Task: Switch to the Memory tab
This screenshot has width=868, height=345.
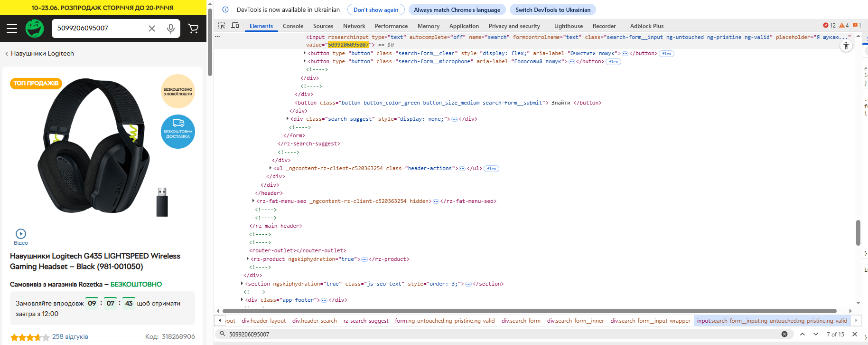Action: 429,26
